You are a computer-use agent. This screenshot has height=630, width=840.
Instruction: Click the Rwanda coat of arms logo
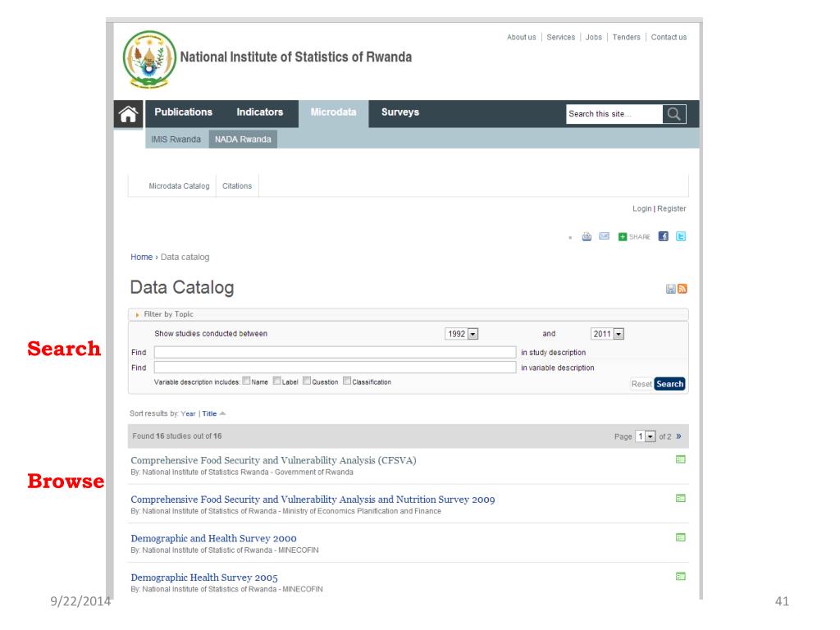[149, 59]
